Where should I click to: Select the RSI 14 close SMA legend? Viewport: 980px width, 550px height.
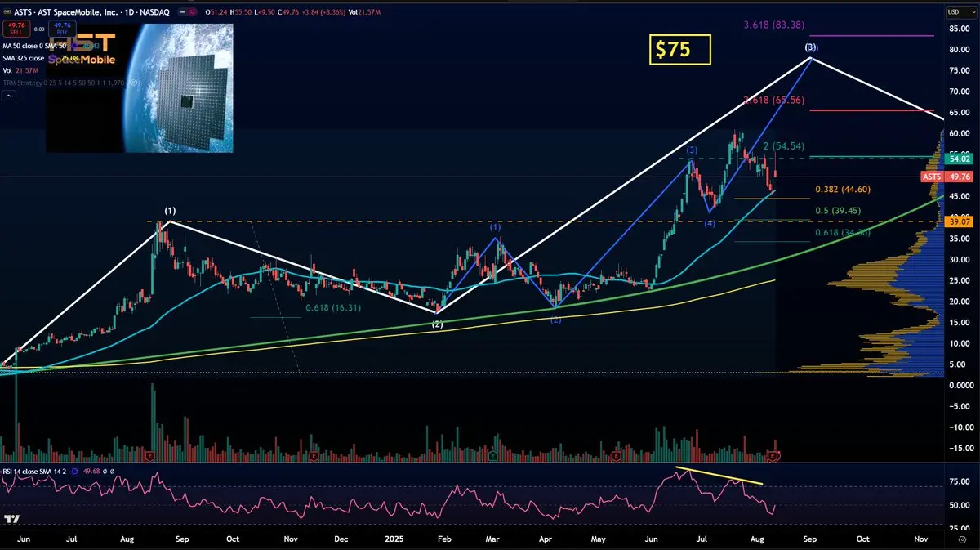(34, 472)
